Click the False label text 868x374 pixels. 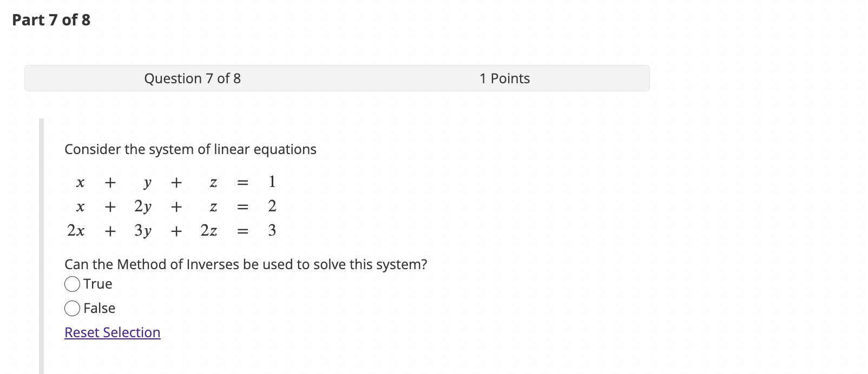pos(100,308)
